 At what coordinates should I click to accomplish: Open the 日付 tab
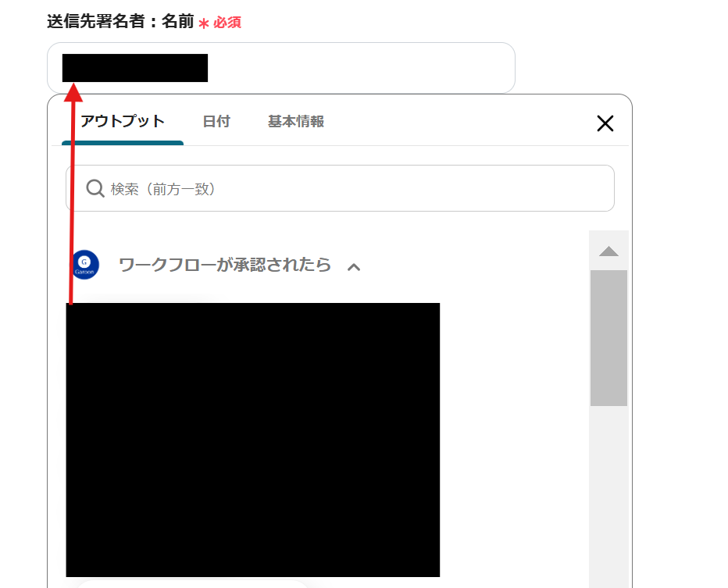216,122
